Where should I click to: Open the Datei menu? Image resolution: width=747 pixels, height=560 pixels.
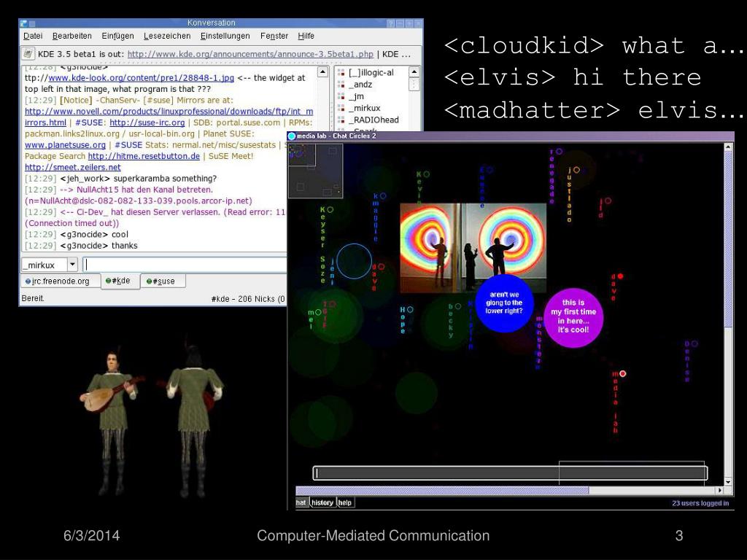coord(33,36)
